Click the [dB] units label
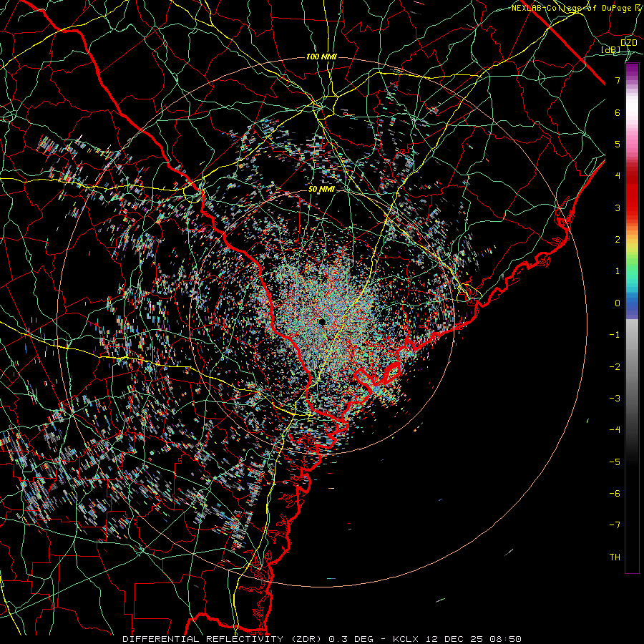This screenshot has width=644, height=644. pos(610,49)
